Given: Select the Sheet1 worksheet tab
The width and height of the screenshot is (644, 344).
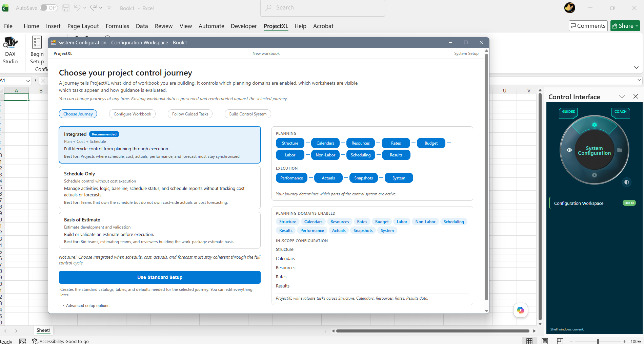Looking at the screenshot, I should [43, 330].
